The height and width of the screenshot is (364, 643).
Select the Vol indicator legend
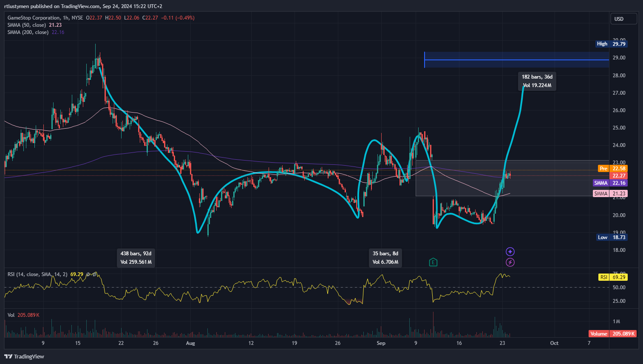pyautogui.click(x=11, y=315)
